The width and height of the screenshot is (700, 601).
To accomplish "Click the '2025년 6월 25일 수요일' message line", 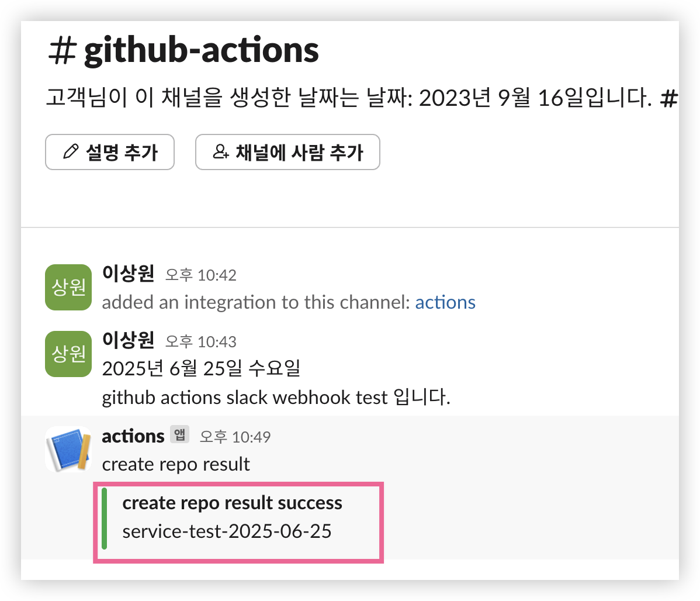I will 202,369.
